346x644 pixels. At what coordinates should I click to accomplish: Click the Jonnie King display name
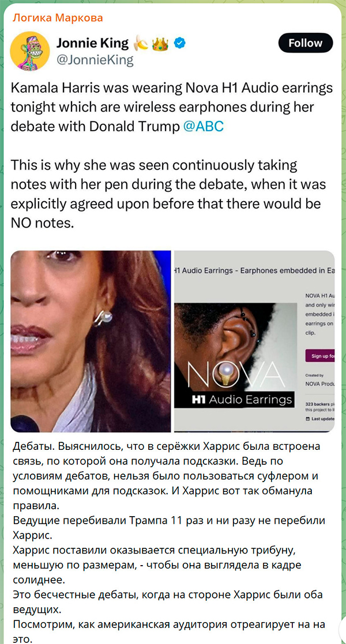[x=92, y=43]
